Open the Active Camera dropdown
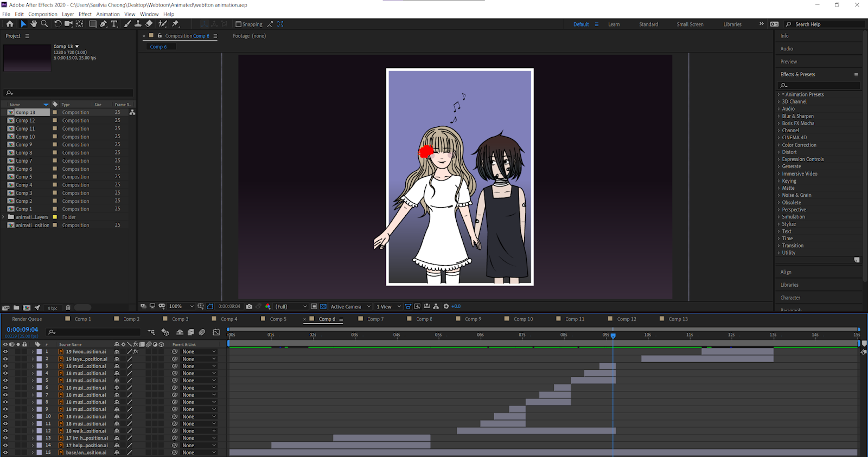Screen dimensions: 868x457 click(350, 306)
